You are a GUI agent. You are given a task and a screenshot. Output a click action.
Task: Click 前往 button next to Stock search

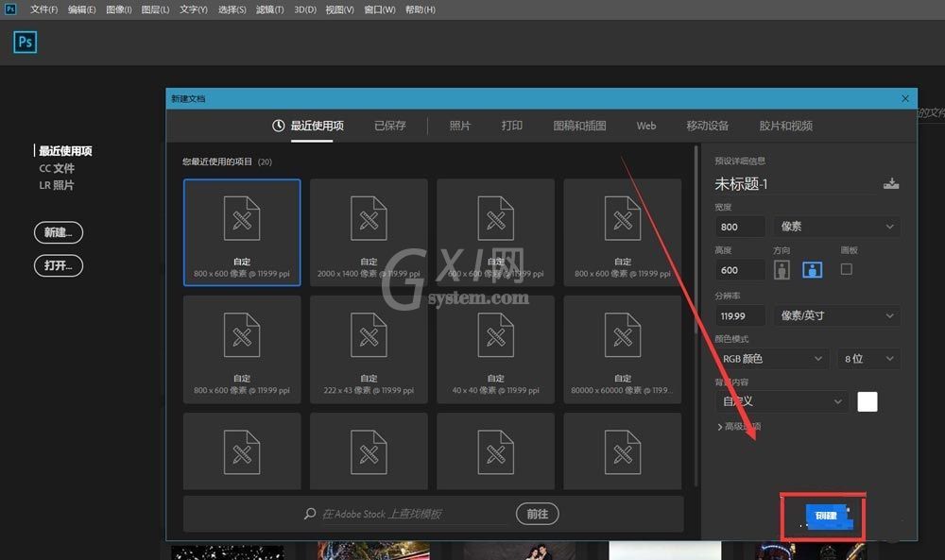click(537, 514)
